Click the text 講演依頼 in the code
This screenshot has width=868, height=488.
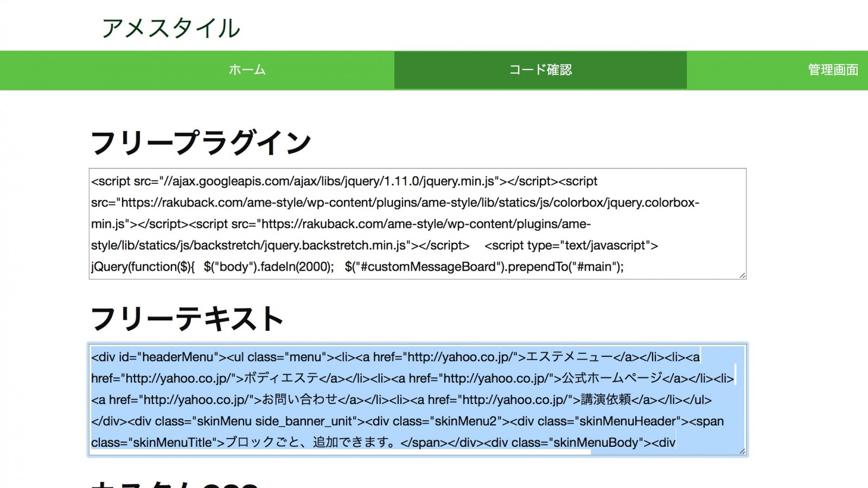click(606, 400)
